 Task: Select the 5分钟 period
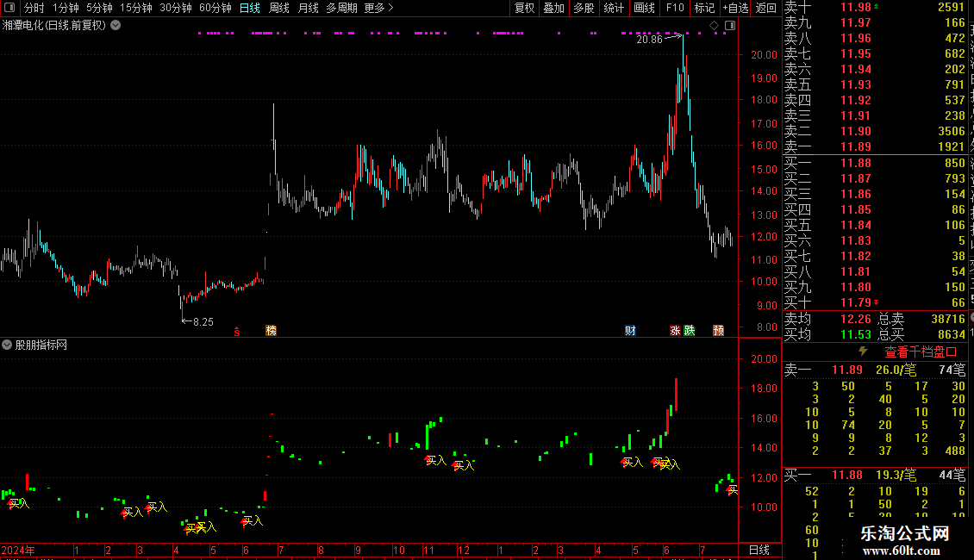coord(99,8)
